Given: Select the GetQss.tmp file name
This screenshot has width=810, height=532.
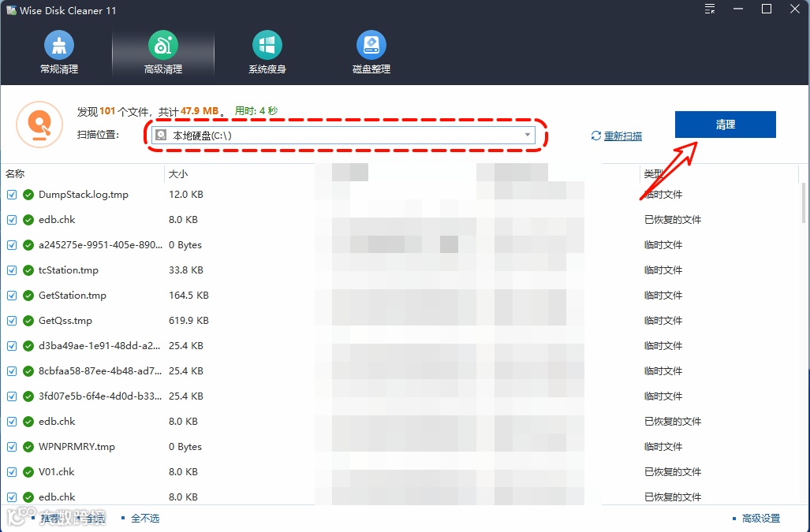Looking at the screenshot, I should tap(65, 321).
